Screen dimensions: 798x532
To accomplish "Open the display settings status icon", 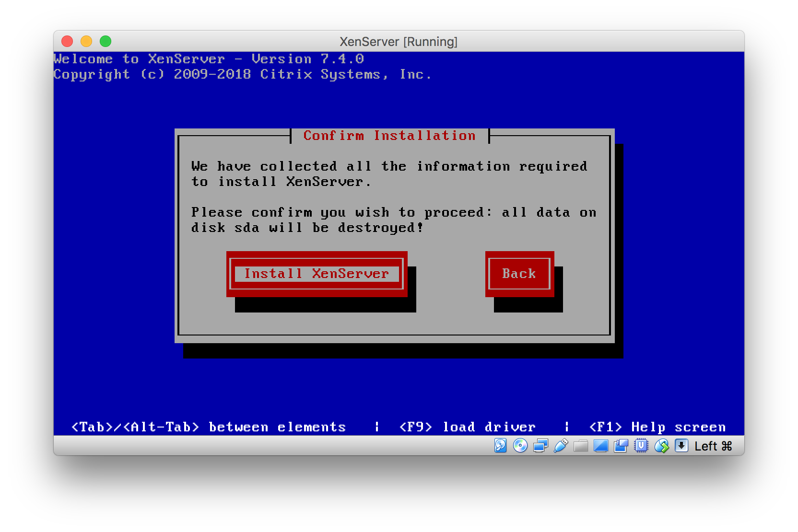I will click(x=600, y=446).
